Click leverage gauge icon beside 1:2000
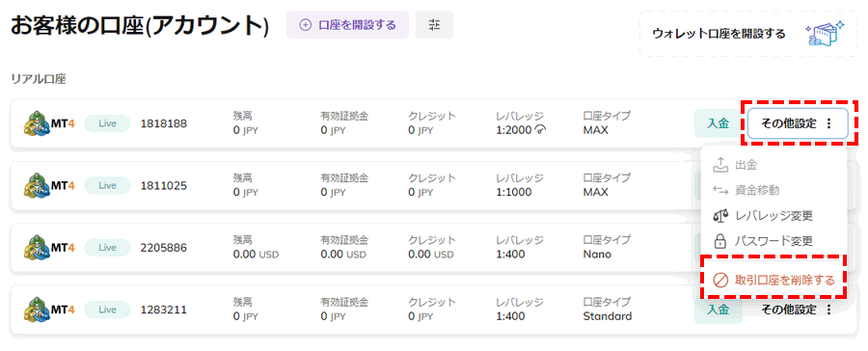The image size is (868, 351). 541,130
